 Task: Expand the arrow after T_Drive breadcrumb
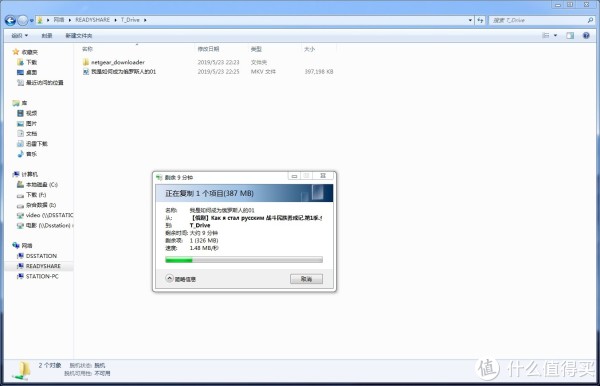(145, 20)
